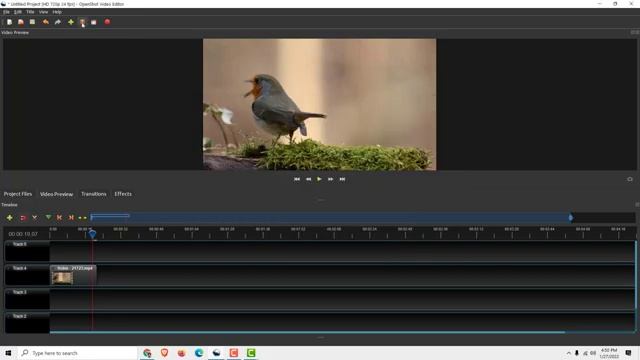Open the Windows Start menu
640x360 pixels.
(8, 353)
